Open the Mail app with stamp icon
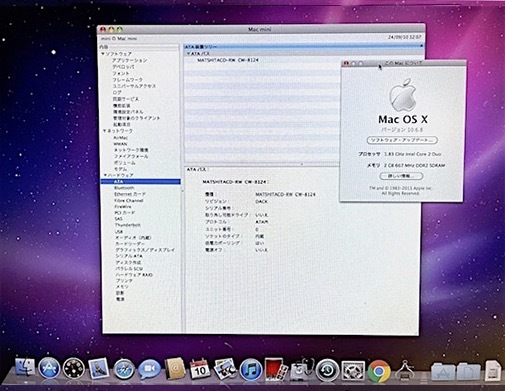The height and width of the screenshot is (391, 505). click(98, 369)
